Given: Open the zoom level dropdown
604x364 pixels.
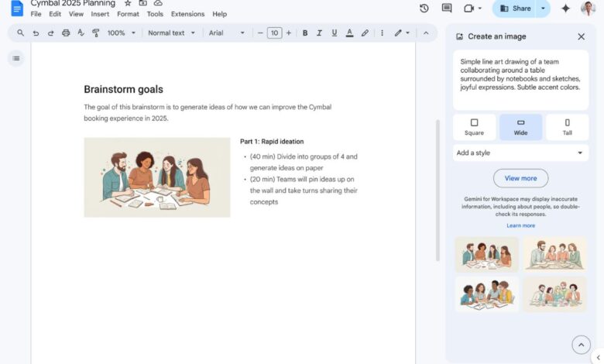Looking at the screenshot, I should click(x=122, y=33).
